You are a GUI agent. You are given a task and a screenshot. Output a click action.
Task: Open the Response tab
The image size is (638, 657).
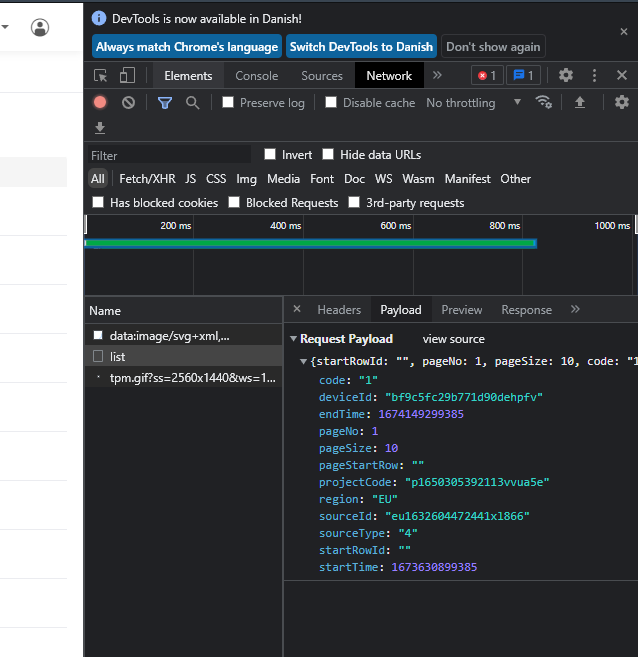526,310
